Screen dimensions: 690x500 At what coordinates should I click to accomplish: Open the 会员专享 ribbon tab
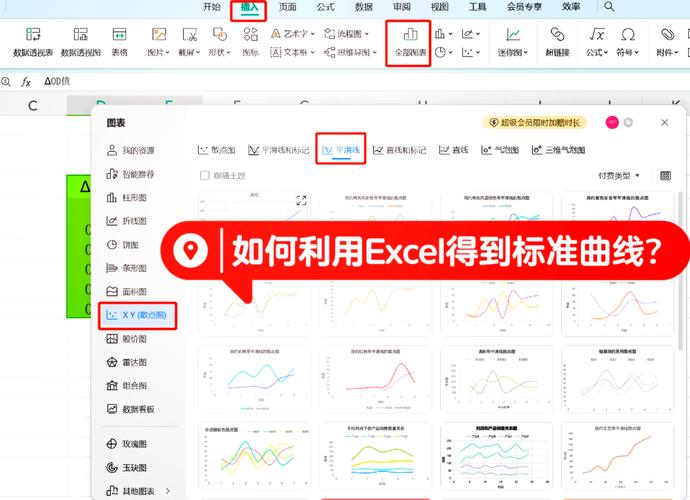point(524,7)
